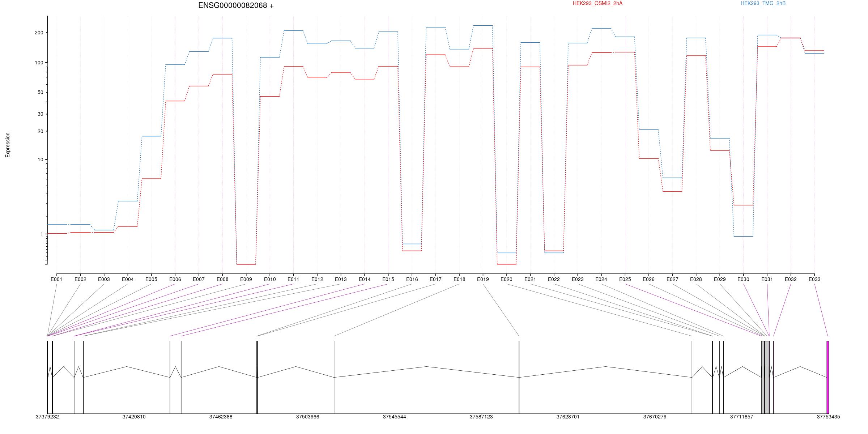Click the exon label E008
This screenshot has width=868, height=434.
coord(222,279)
